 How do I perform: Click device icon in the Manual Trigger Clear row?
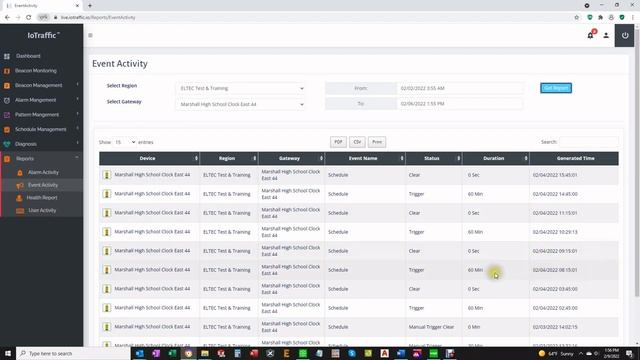point(107,327)
